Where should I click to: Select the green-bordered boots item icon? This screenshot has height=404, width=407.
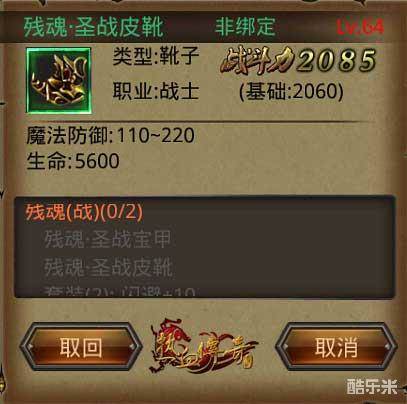59,81
